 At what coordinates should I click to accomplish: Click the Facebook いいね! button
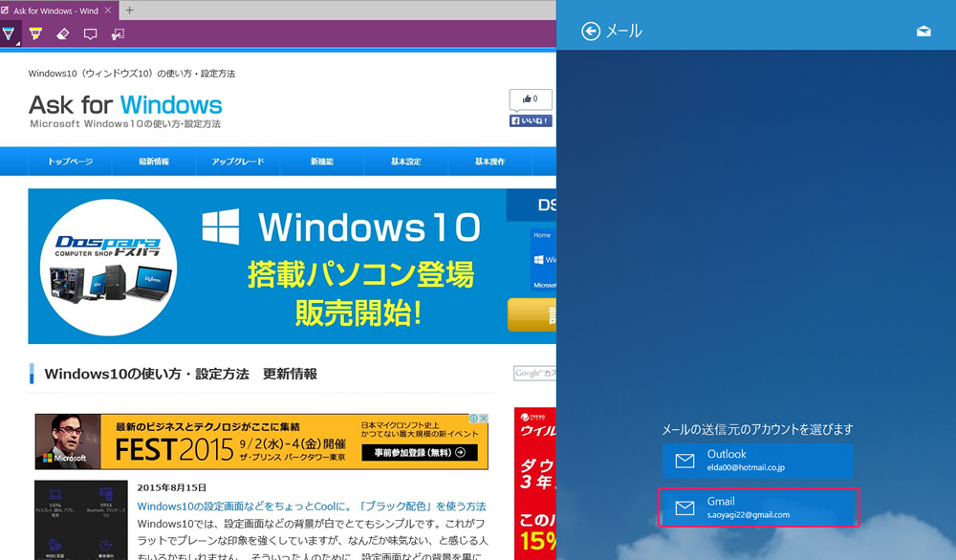[x=531, y=120]
